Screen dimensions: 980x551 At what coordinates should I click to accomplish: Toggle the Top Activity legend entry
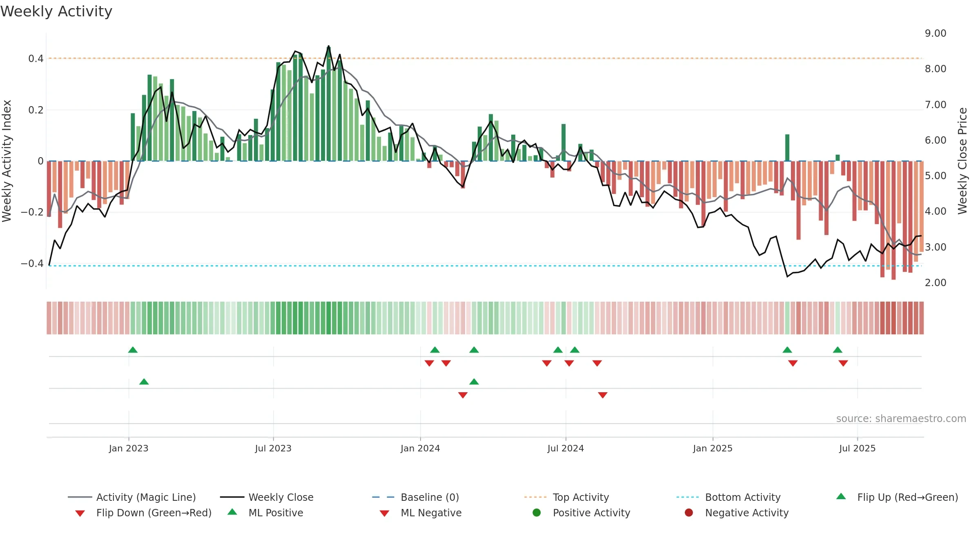566,497
